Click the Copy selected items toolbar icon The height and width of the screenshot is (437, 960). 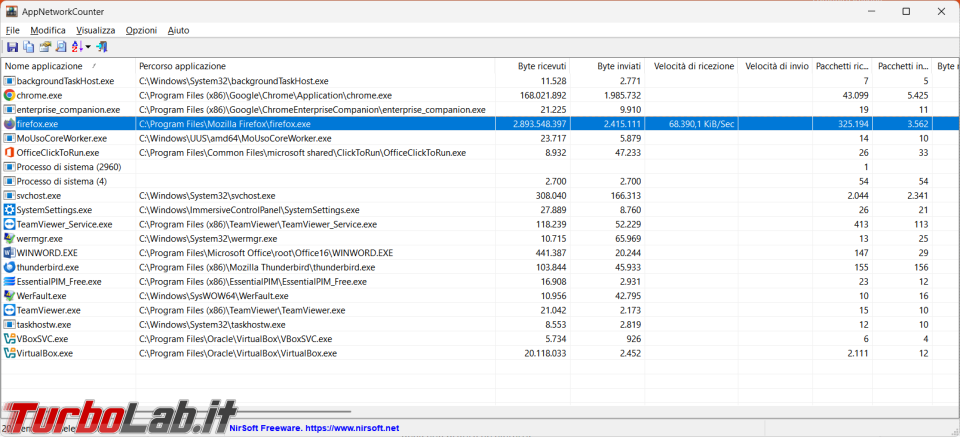pos(28,47)
